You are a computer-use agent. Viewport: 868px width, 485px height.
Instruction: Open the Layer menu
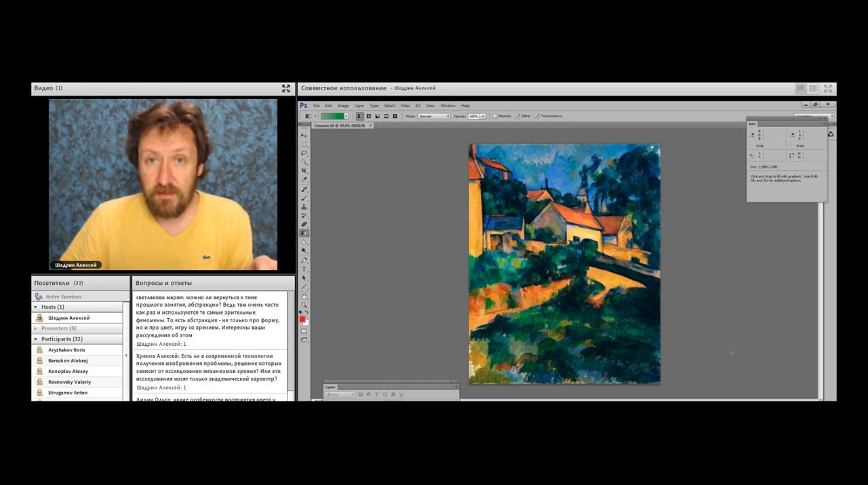coord(359,105)
